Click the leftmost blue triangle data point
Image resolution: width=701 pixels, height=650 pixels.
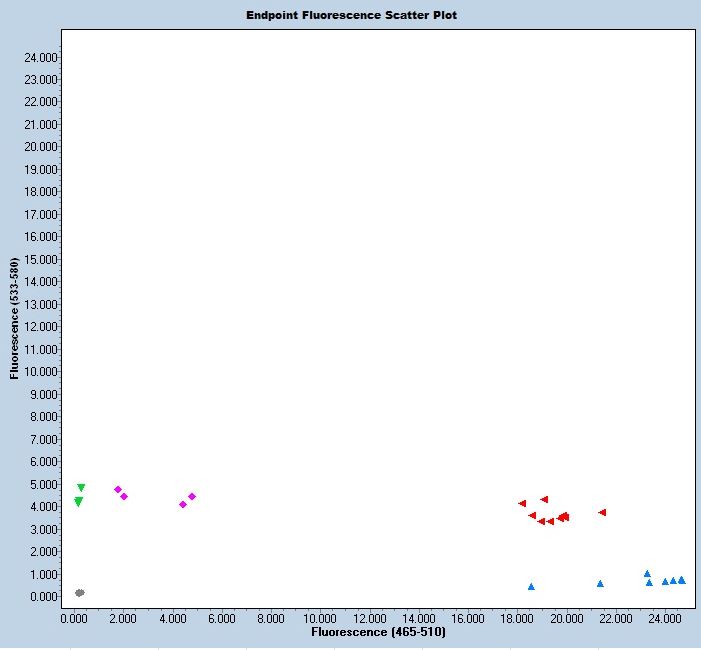[531, 586]
